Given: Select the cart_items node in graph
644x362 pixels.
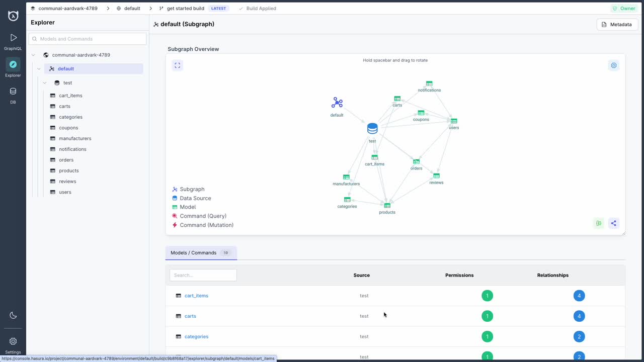Looking at the screenshot, I should (375, 157).
